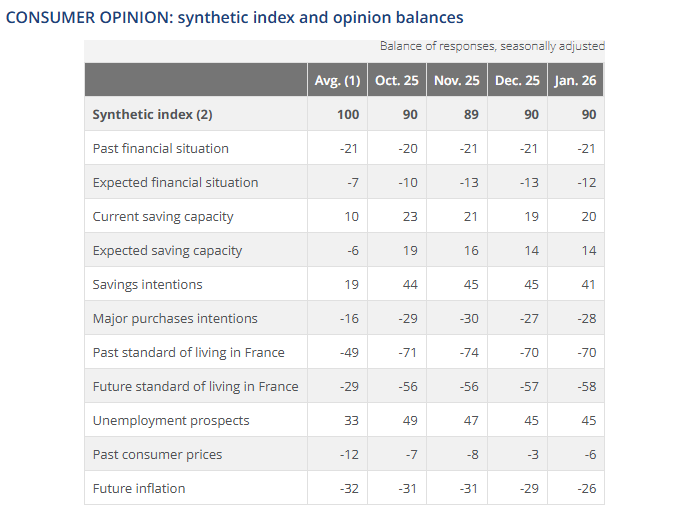Viewport: 675px width, 510px height.
Task: Click the Past consumer prices label
Action: pos(157,454)
